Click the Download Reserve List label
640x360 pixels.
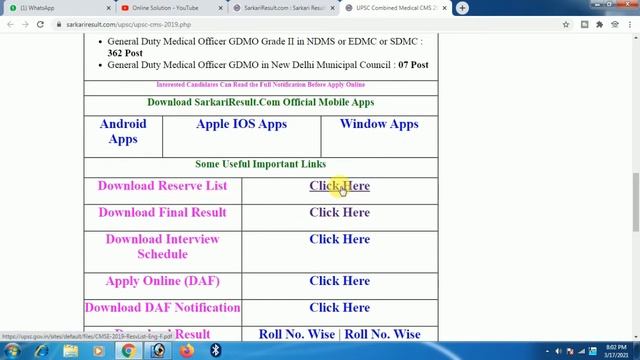pos(162,186)
